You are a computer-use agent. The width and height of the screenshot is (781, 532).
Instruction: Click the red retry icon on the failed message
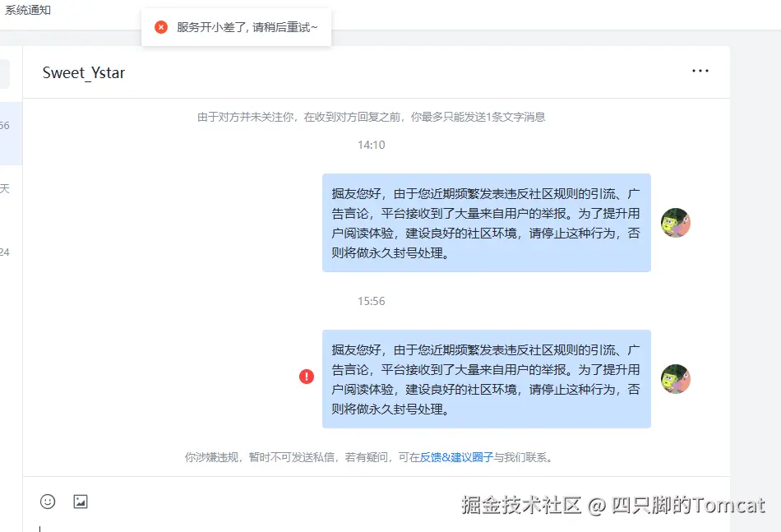306,377
